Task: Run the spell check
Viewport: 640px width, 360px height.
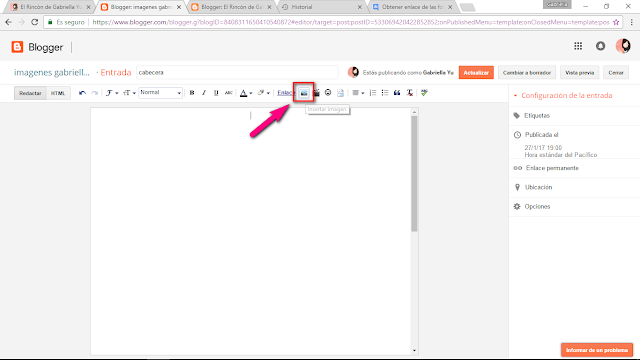Action: [x=424, y=93]
